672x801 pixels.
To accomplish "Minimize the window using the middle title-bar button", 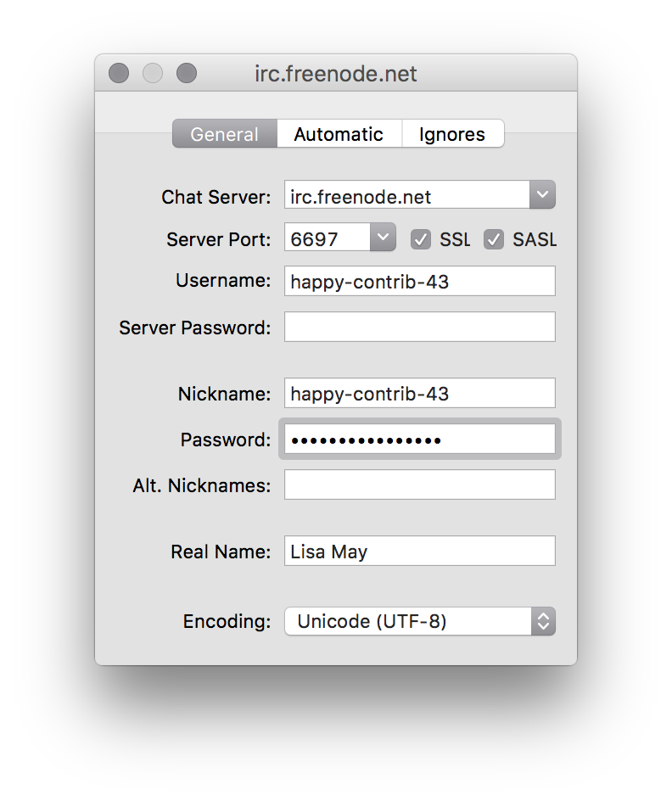I will (x=153, y=73).
